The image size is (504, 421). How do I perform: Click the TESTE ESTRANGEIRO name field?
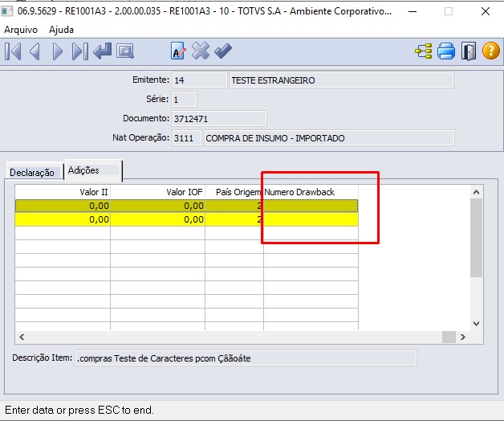tap(342, 80)
